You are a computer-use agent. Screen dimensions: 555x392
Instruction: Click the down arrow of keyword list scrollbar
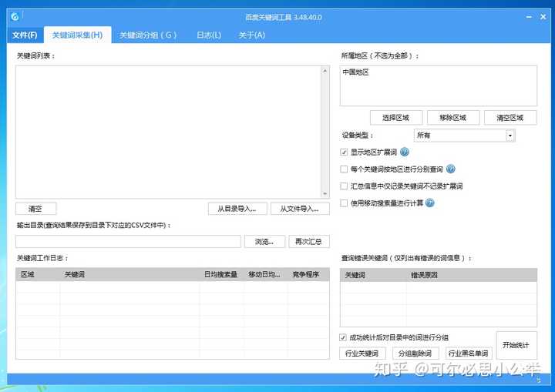(325, 193)
